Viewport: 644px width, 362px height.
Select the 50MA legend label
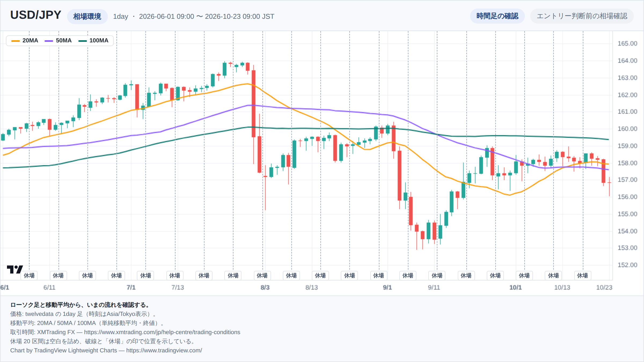(x=64, y=40)
